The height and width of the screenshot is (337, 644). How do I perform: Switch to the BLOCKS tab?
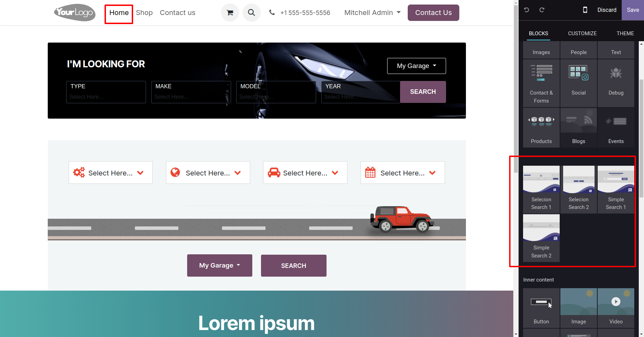(x=538, y=33)
